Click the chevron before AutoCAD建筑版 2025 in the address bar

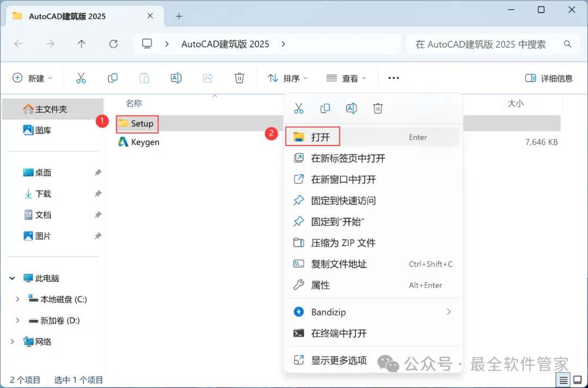click(167, 44)
